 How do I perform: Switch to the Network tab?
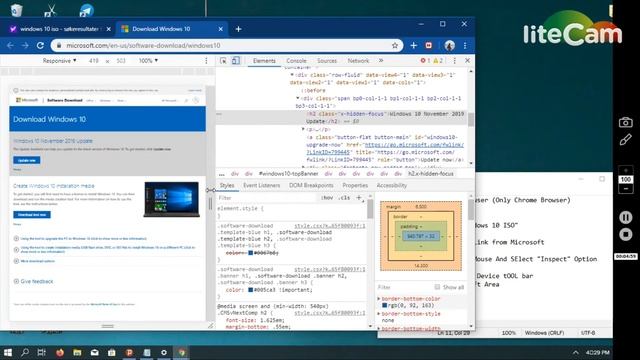tap(358, 61)
